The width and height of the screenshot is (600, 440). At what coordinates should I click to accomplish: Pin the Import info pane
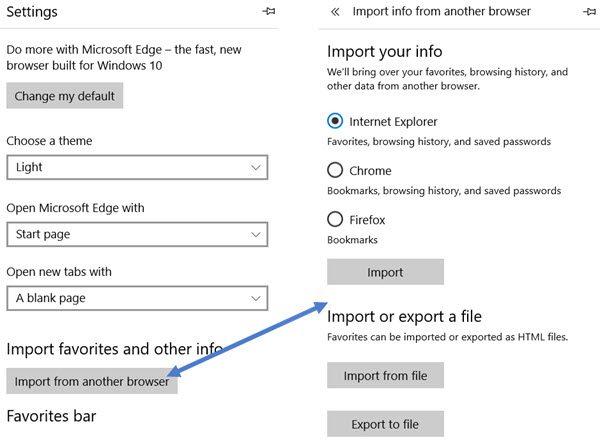point(590,12)
